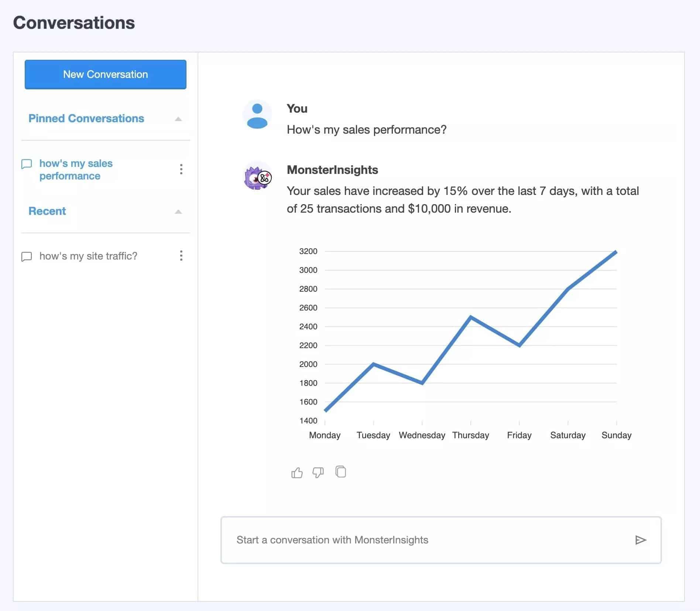Like the response with thumbs up
The width and height of the screenshot is (700, 611).
coord(297,473)
